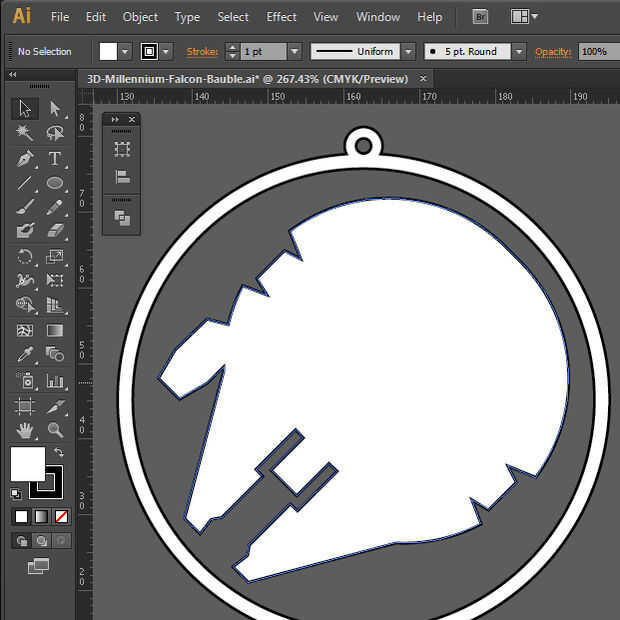Open the Transform panel icon
The width and height of the screenshot is (620, 620).
[x=122, y=149]
